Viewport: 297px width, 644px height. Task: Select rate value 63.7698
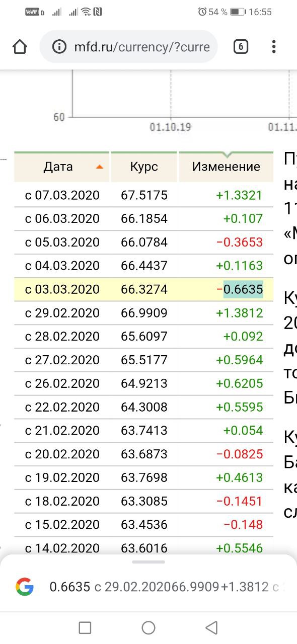pos(144,477)
